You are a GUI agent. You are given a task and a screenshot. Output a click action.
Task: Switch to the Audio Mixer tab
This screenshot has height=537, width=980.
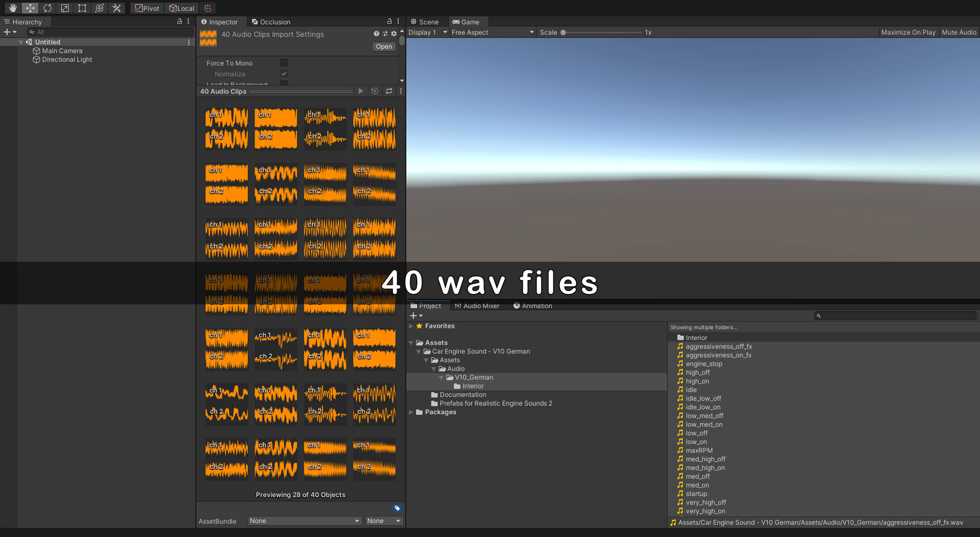(x=477, y=306)
